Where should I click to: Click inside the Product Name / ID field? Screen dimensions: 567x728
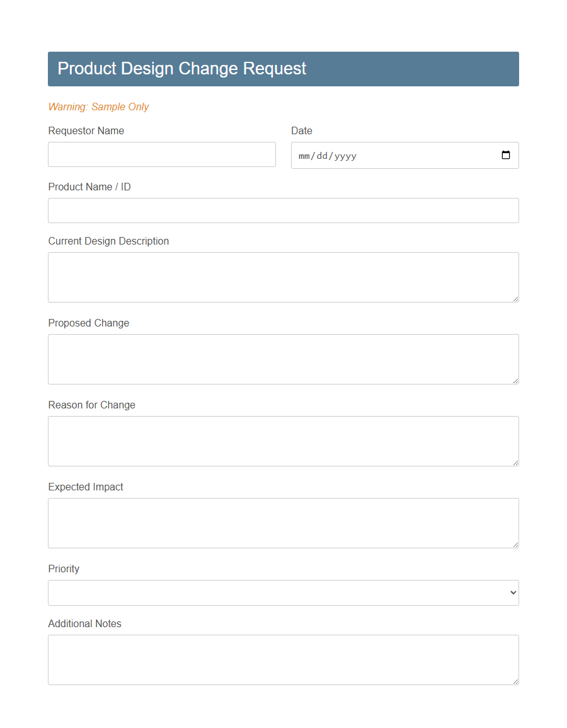pyautogui.click(x=283, y=210)
